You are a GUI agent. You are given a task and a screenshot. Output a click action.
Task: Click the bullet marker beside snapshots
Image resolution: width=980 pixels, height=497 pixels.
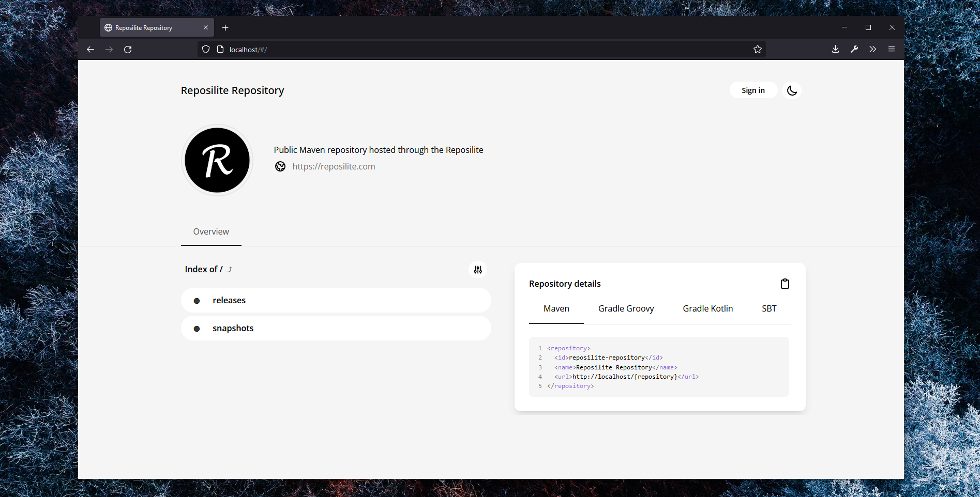(197, 328)
